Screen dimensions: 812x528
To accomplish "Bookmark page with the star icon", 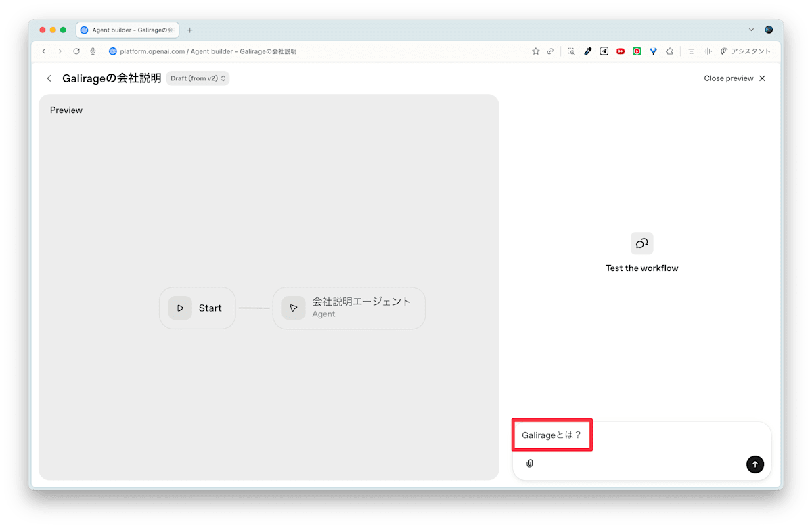I will (x=536, y=51).
